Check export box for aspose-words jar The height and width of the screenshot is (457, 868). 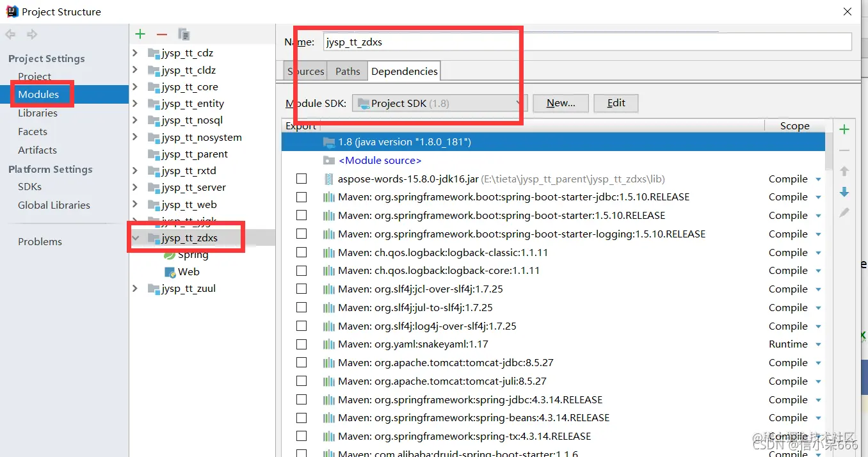coord(301,179)
